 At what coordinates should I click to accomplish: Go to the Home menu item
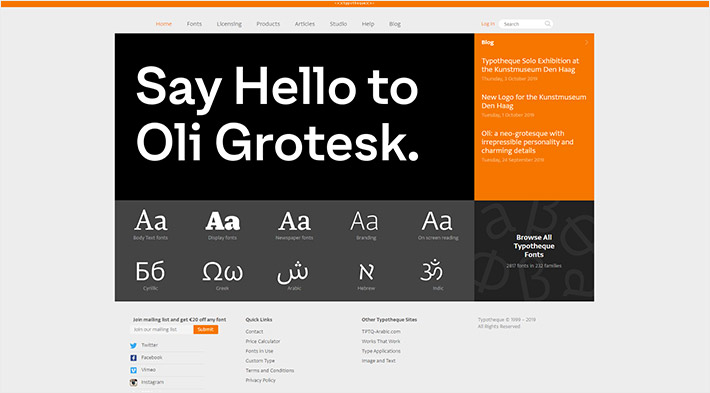click(x=163, y=24)
